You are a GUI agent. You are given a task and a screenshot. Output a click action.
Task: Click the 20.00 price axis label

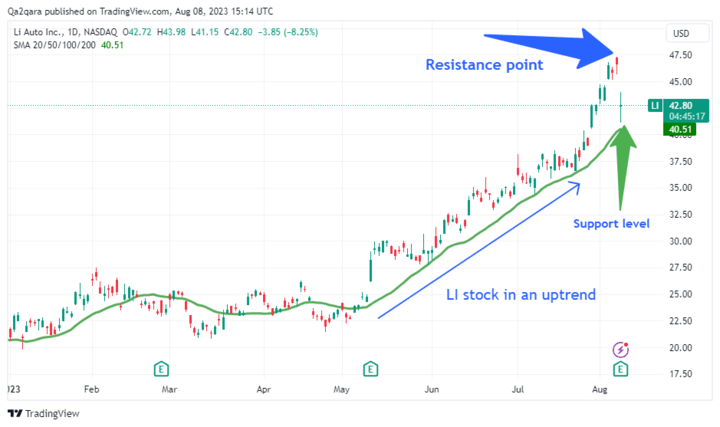pos(681,348)
